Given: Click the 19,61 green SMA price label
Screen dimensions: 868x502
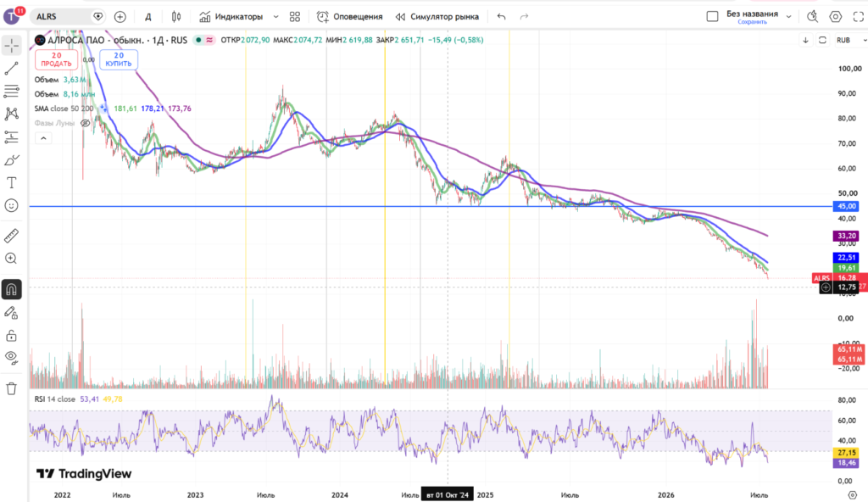Looking at the screenshot, I should coord(847,268).
